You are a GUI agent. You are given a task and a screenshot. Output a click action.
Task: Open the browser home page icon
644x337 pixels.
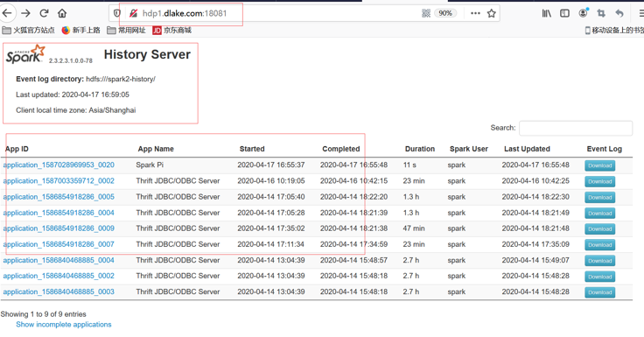[62, 13]
